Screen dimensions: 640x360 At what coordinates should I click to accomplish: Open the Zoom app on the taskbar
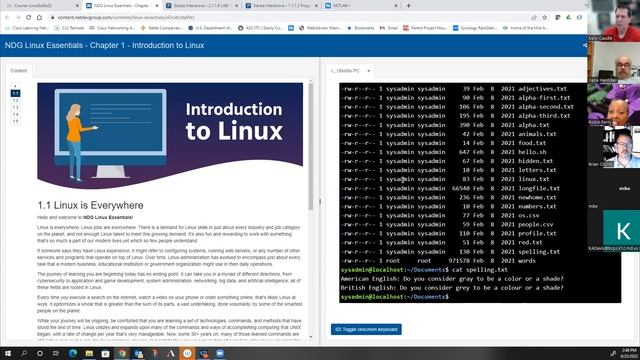[220, 353]
